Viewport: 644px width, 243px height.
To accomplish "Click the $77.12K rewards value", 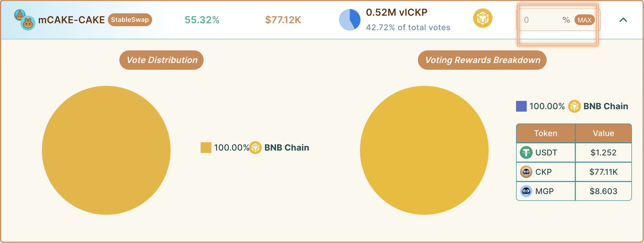I will (283, 20).
